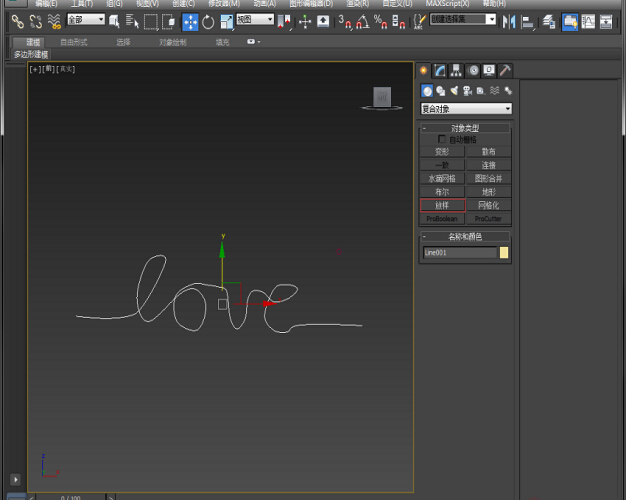This screenshot has height=500, width=626.
Task: Collapse the 名称和颜色 rollout
Action: pos(465,236)
